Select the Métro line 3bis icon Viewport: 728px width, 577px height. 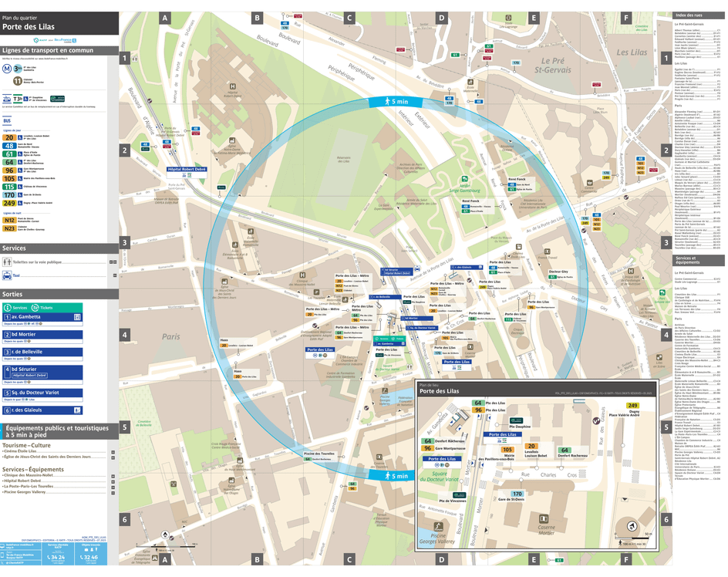16,69
